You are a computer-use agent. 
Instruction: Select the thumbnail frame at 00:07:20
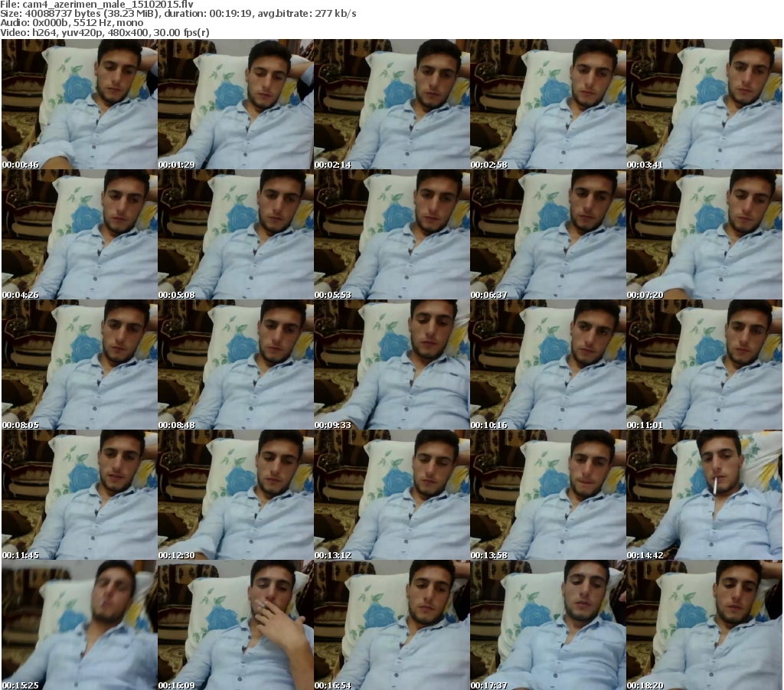[704, 234]
